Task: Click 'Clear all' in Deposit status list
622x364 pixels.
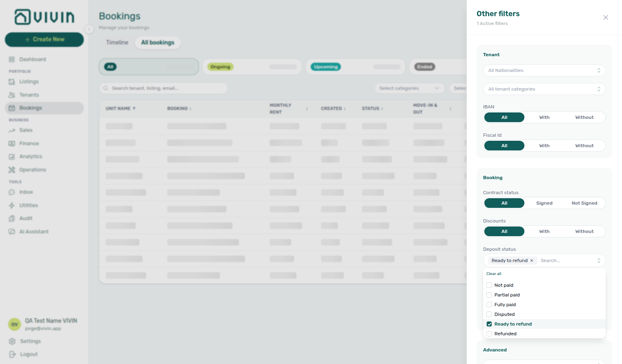Action: [494, 274]
